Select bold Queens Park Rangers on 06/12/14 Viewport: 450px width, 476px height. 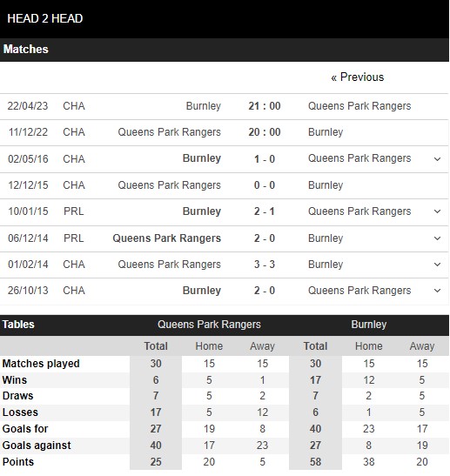click(167, 238)
